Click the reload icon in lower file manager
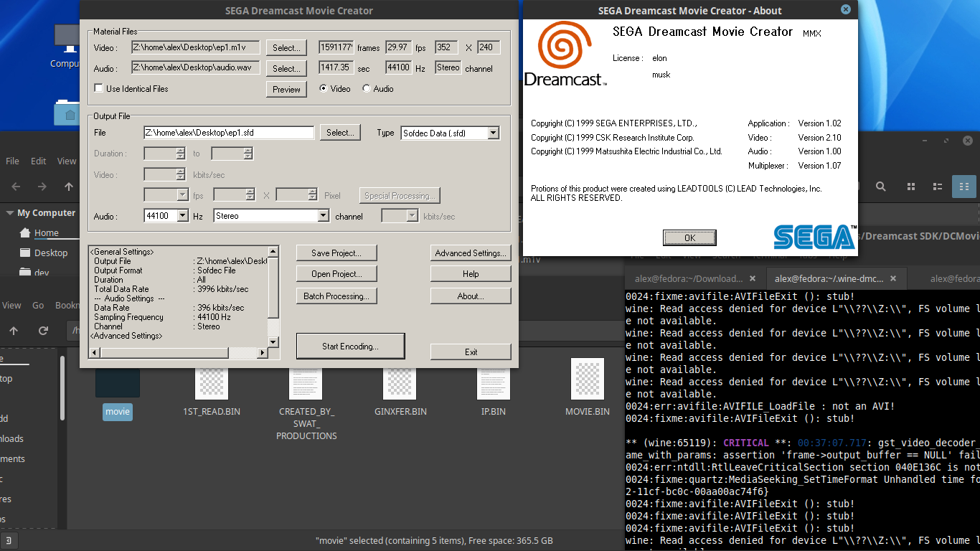The height and width of the screenshot is (551, 980). 43,331
